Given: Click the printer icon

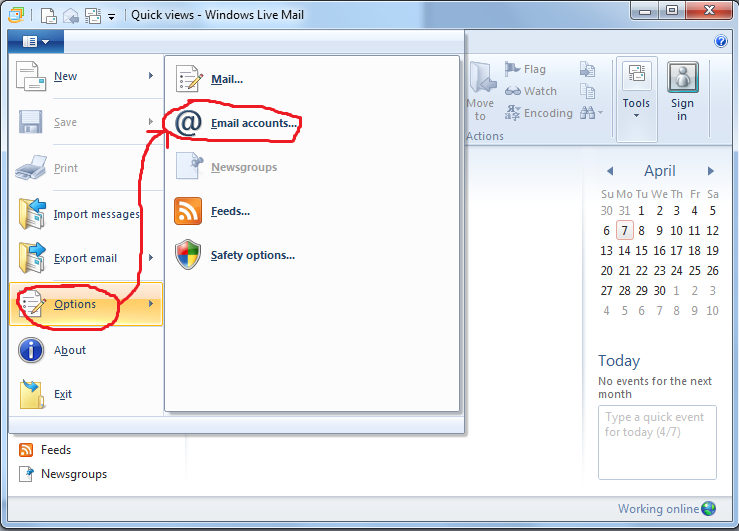Looking at the screenshot, I should (x=31, y=167).
